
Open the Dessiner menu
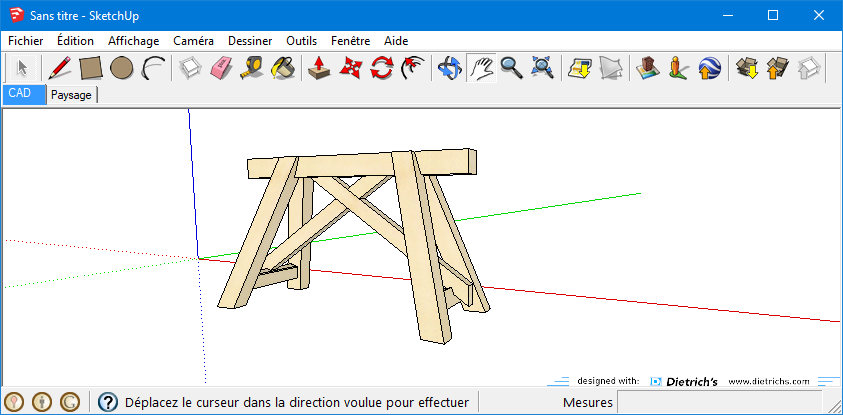(250, 41)
